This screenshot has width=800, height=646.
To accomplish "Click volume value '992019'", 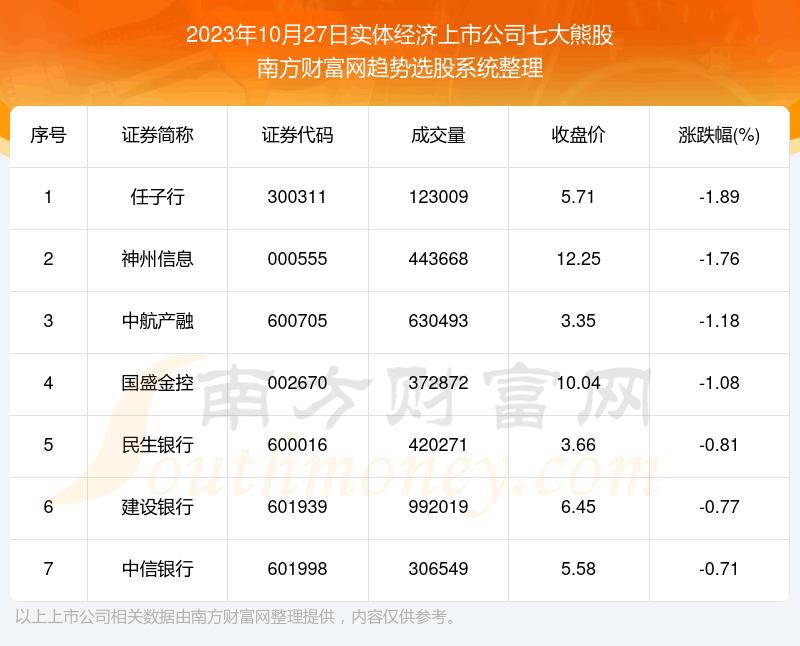I will pyautogui.click(x=438, y=507).
